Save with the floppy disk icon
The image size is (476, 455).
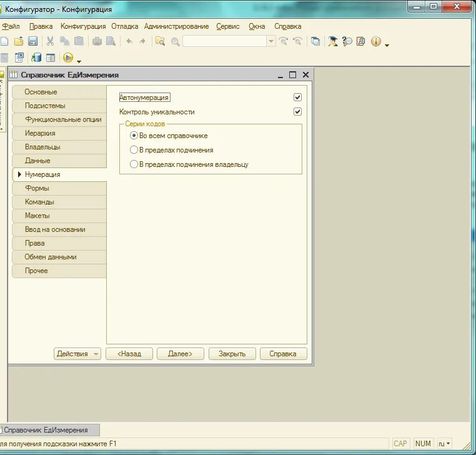point(32,41)
